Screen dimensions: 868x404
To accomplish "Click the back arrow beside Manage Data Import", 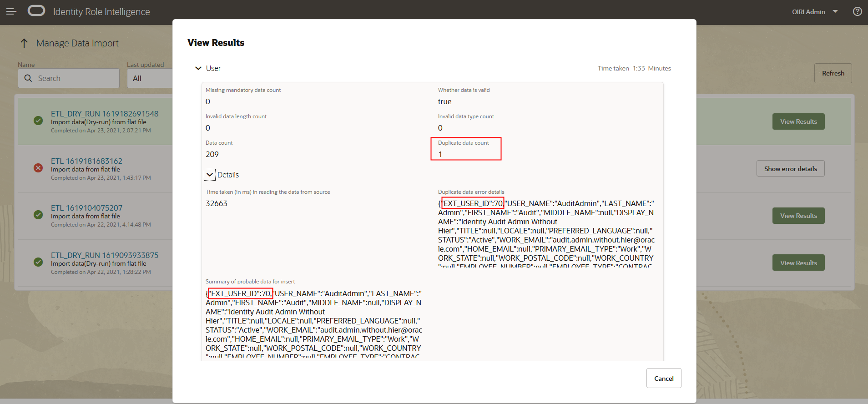I will [x=24, y=43].
